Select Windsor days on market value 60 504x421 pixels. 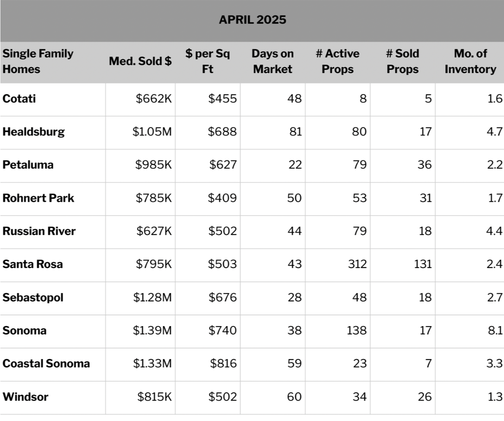click(x=294, y=397)
